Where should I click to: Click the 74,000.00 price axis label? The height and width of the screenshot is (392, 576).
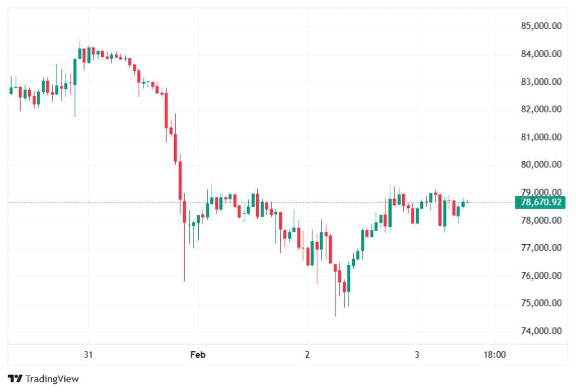tap(541, 331)
